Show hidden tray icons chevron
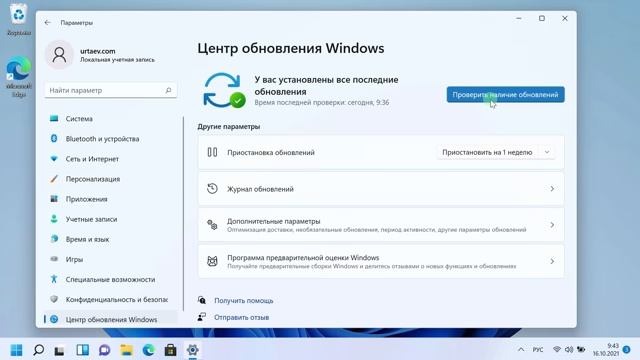This screenshot has width=640, height=360. tap(521, 349)
